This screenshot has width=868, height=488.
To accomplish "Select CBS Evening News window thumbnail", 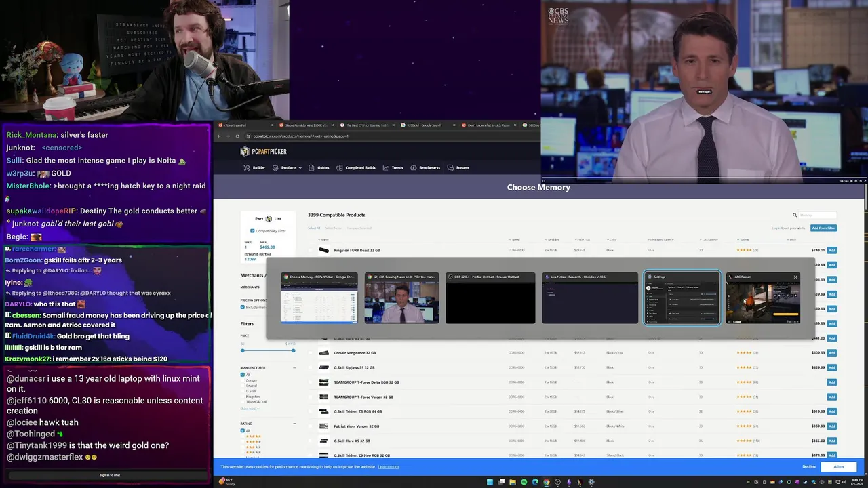I will pyautogui.click(x=401, y=298).
